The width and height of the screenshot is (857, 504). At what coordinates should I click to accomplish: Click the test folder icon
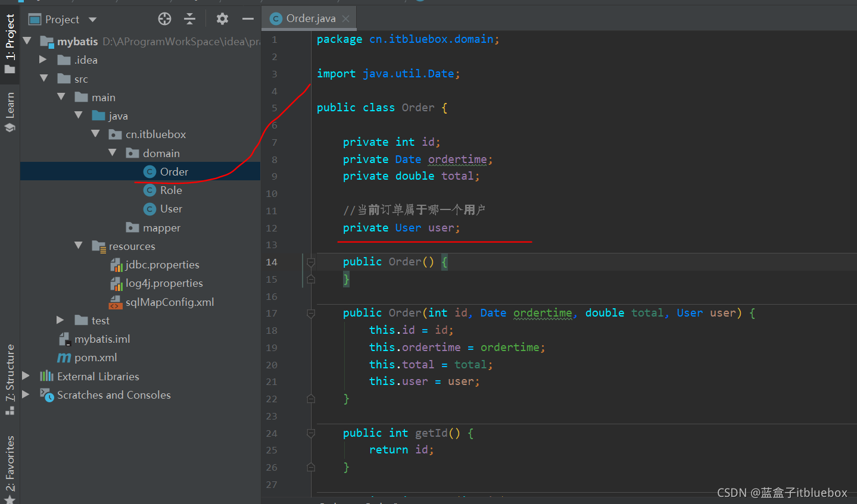[x=82, y=320]
